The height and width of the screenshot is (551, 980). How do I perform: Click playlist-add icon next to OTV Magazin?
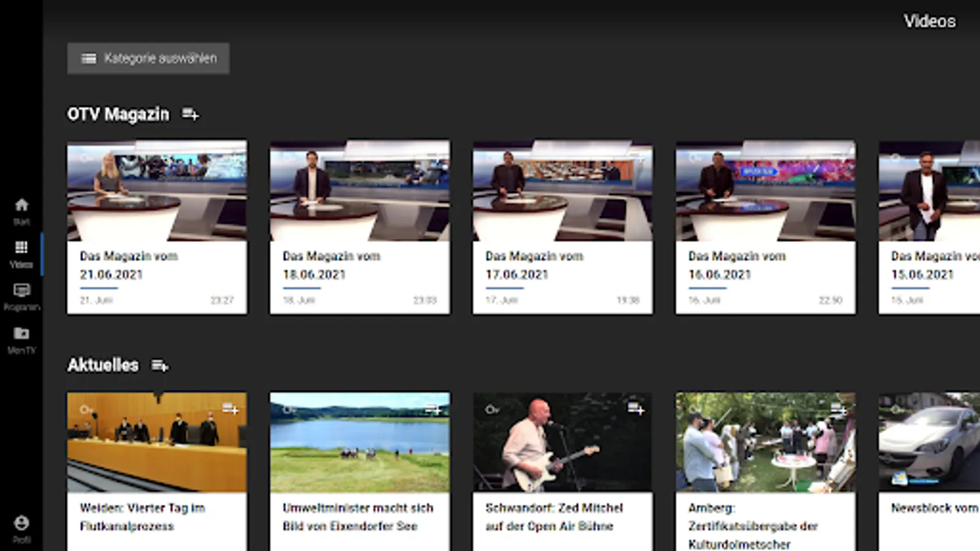coord(190,114)
